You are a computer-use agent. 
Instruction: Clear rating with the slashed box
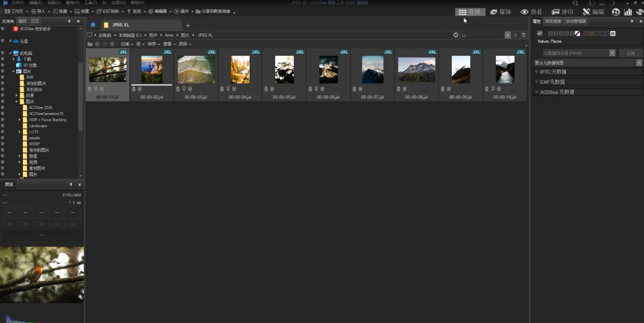pyautogui.click(x=578, y=33)
